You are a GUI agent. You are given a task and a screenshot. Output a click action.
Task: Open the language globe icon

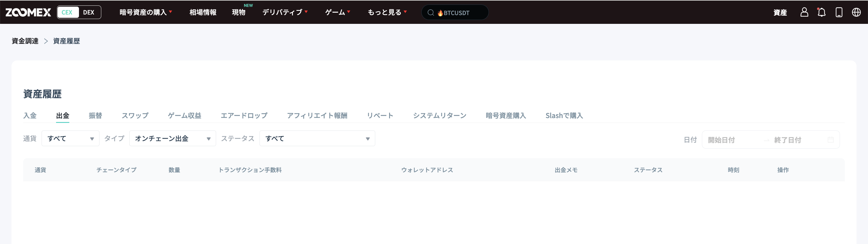click(x=856, y=12)
